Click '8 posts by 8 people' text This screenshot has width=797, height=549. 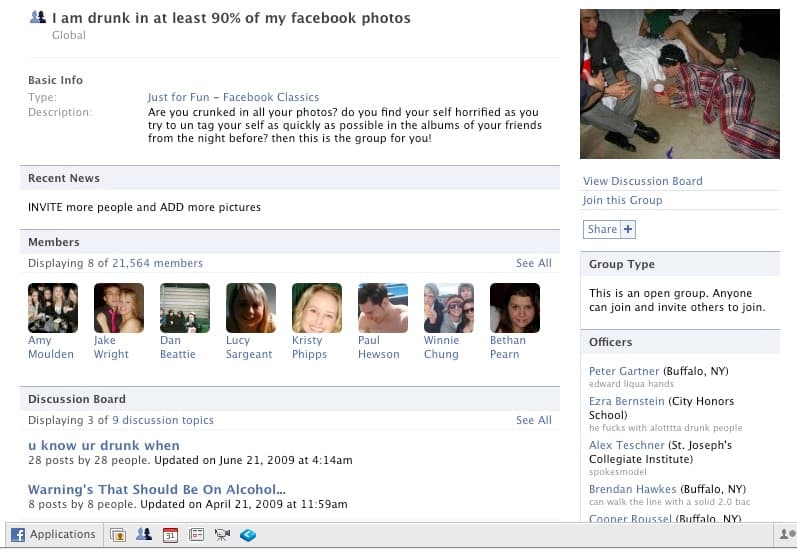point(82,504)
